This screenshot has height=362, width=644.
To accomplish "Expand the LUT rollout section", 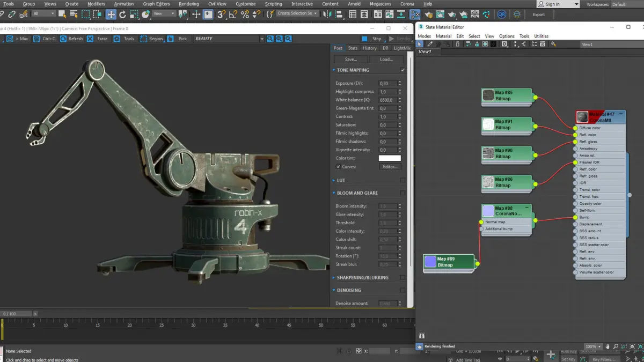I will click(341, 180).
